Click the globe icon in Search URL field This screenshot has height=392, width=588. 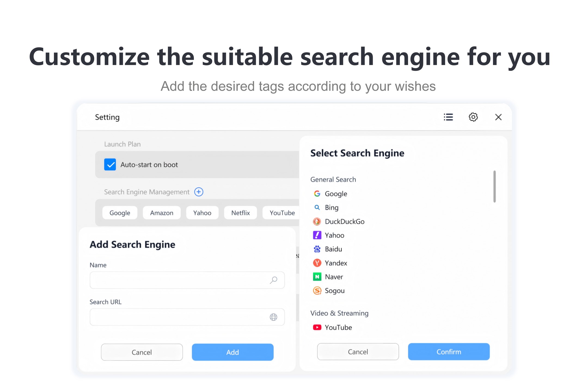(274, 317)
